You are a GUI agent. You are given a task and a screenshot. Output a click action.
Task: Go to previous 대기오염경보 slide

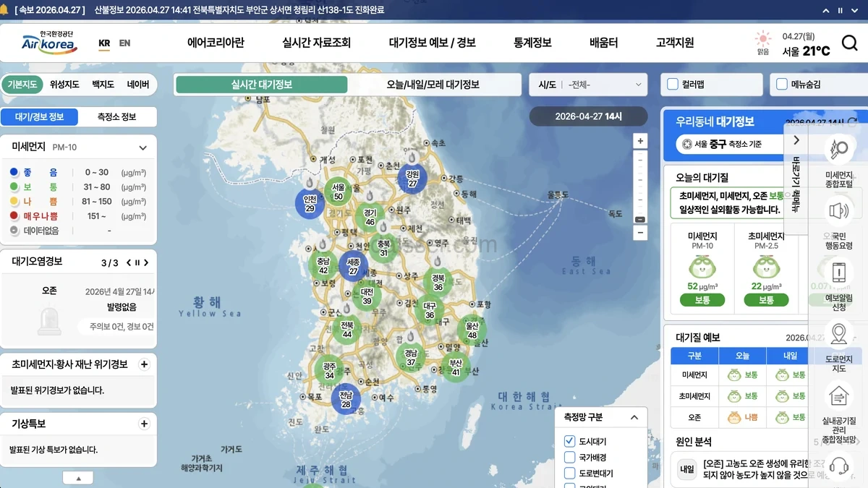click(x=129, y=262)
